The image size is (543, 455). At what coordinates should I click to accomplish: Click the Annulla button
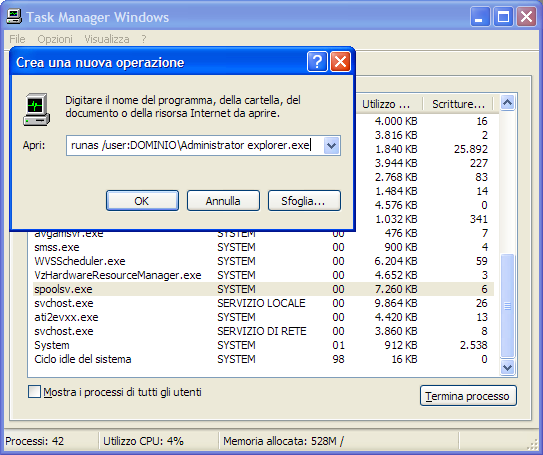[x=223, y=200]
